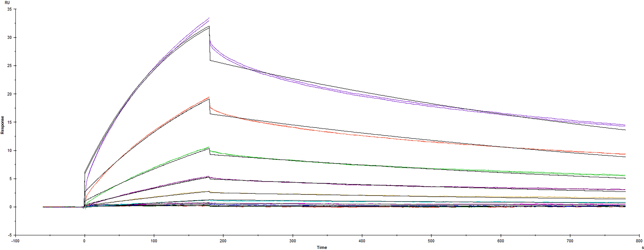Click the 10 tick label
644x250 pixels.
click(10, 150)
